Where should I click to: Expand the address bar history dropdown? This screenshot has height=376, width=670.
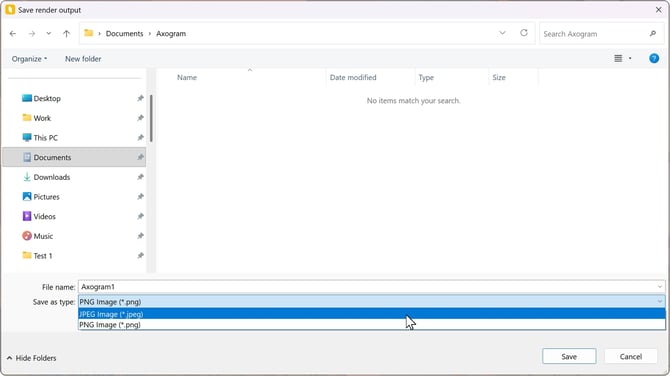pos(502,33)
